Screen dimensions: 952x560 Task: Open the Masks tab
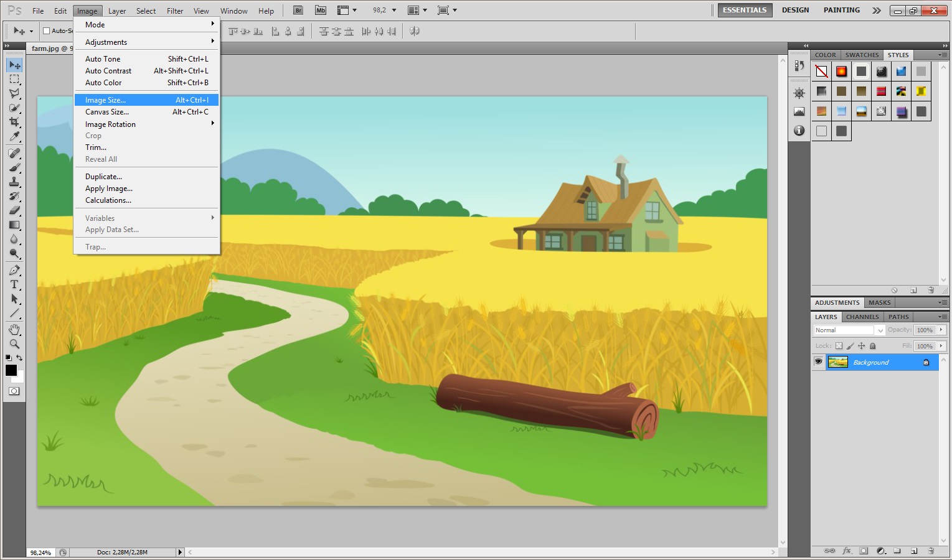pos(879,302)
